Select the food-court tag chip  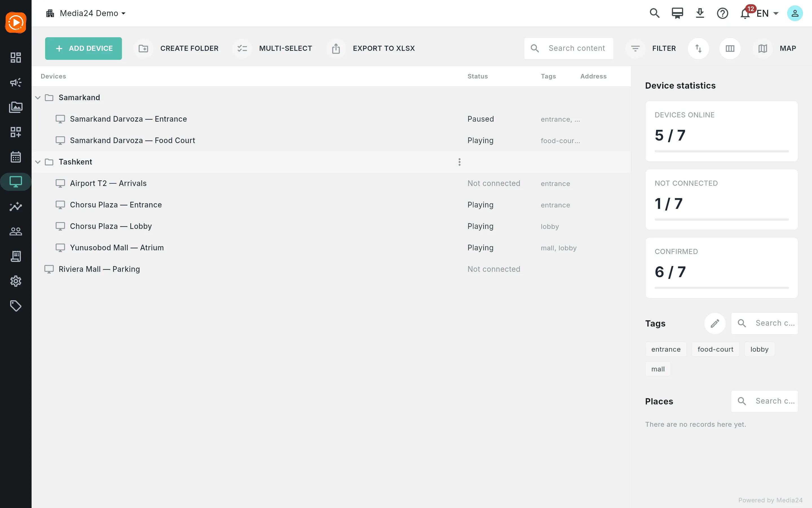(715, 349)
